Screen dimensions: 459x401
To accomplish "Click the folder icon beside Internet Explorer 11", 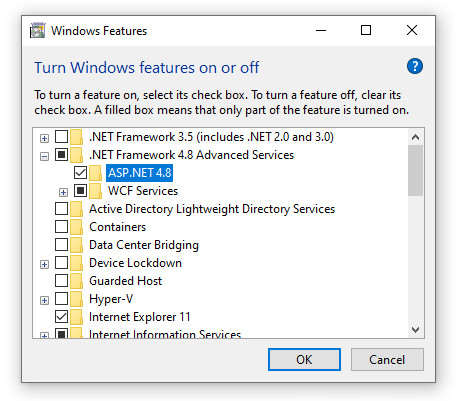I will point(77,317).
